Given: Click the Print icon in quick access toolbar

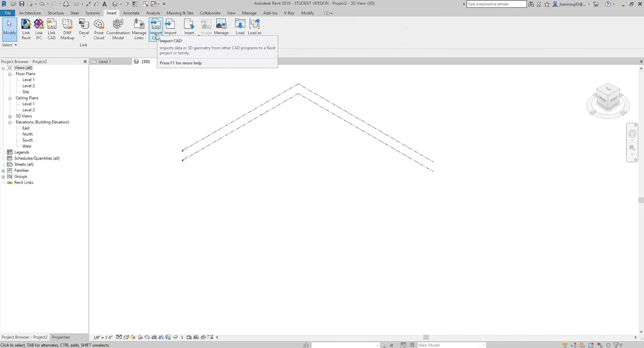Looking at the screenshot, I should click(x=66, y=4).
